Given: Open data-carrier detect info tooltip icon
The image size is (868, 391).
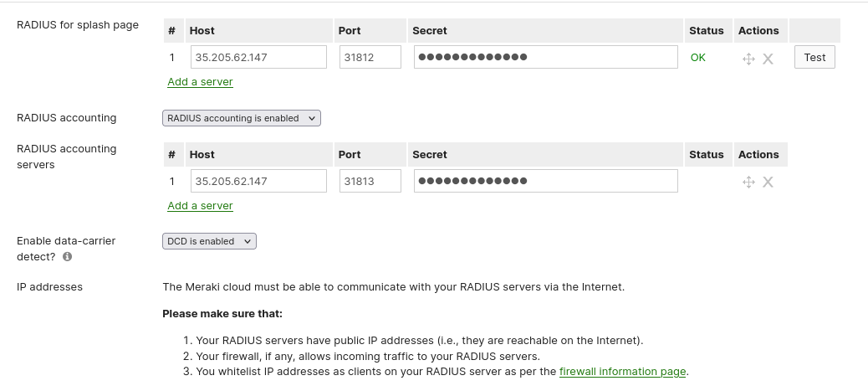Looking at the screenshot, I should [67, 257].
